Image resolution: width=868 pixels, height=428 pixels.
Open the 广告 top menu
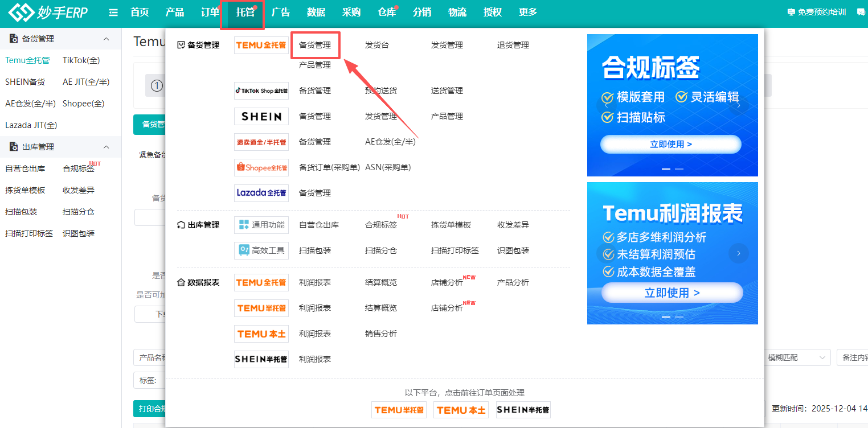[281, 13]
